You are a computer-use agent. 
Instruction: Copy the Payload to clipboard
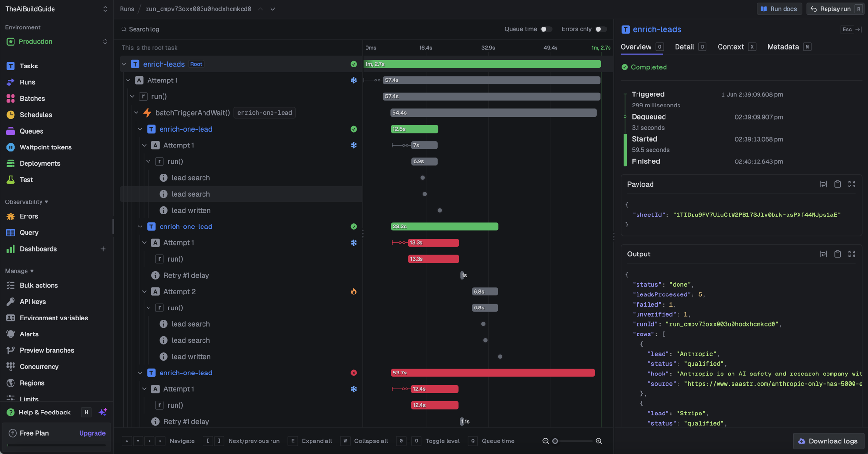click(838, 184)
